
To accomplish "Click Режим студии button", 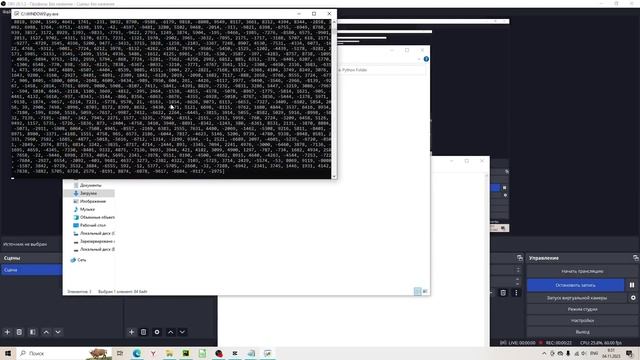I will point(582,309).
